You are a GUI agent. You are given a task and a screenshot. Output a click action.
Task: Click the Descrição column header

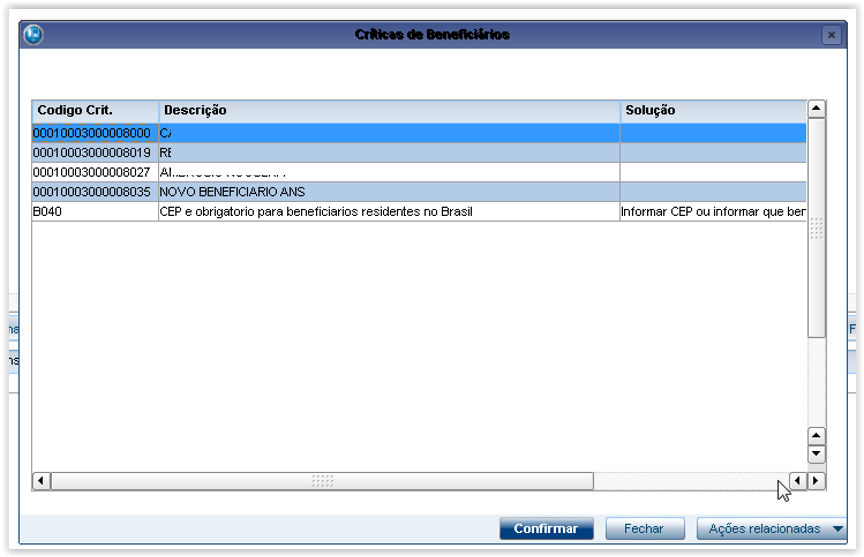pos(389,111)
